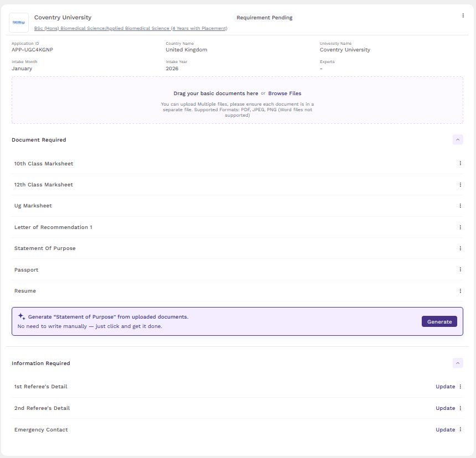Open Letter of Recommendation 1 options menu

(460, 227)
